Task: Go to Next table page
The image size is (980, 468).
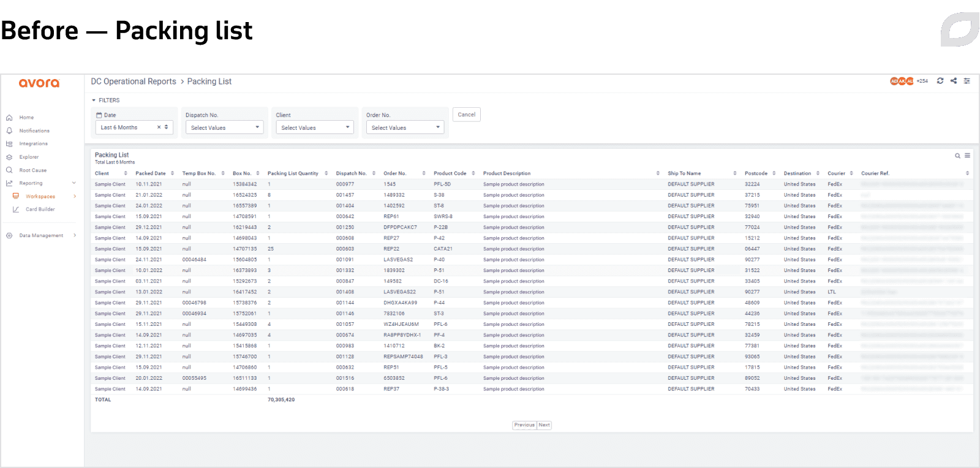Action: (544, 425)
